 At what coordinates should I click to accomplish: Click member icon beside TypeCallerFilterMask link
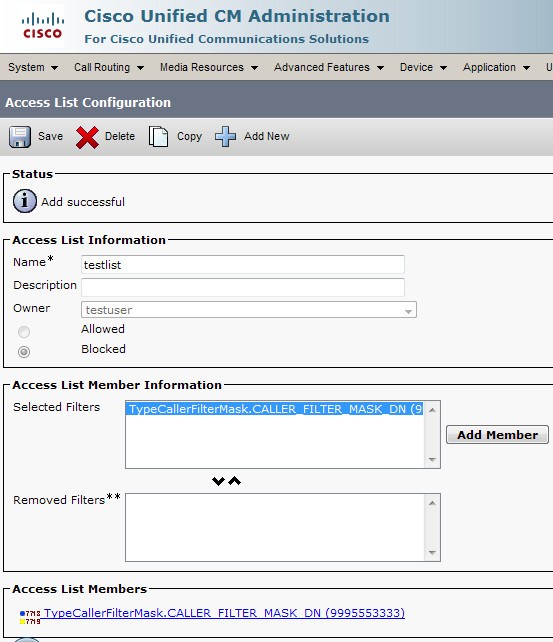click(30, 617)
